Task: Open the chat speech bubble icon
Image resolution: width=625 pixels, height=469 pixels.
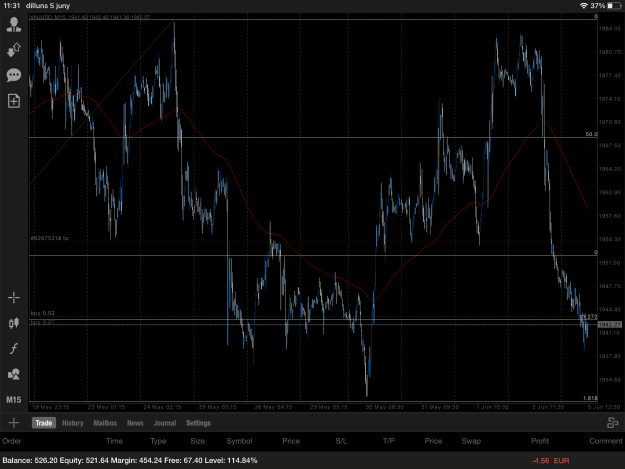Action: 14,75
